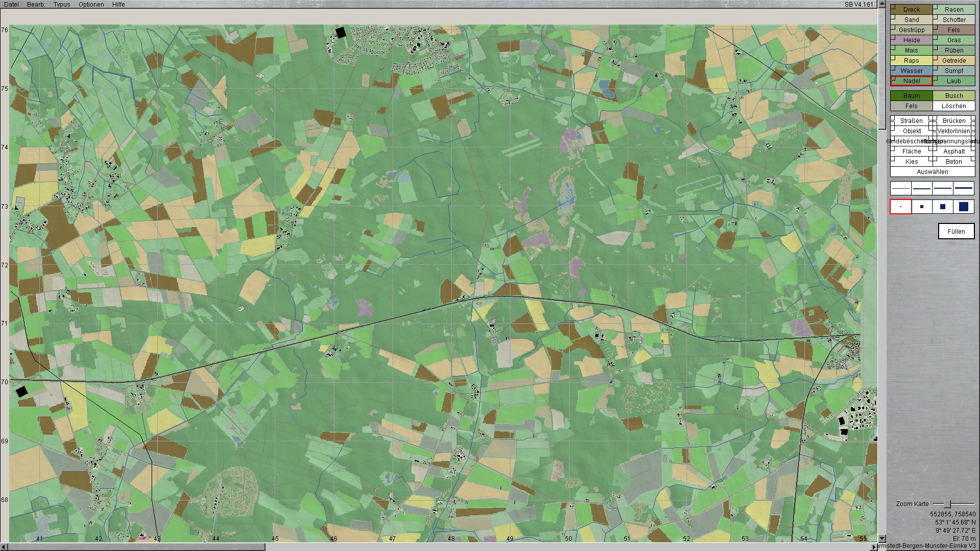The image size is (980, 551).
Task: Open the Typus dropdown menu
Action: tap(62, 5)
